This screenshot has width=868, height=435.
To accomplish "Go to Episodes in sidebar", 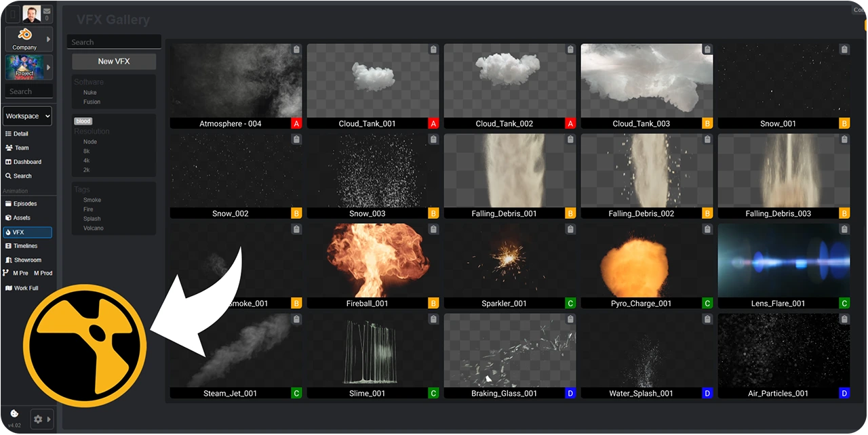I will pos(25,203).
